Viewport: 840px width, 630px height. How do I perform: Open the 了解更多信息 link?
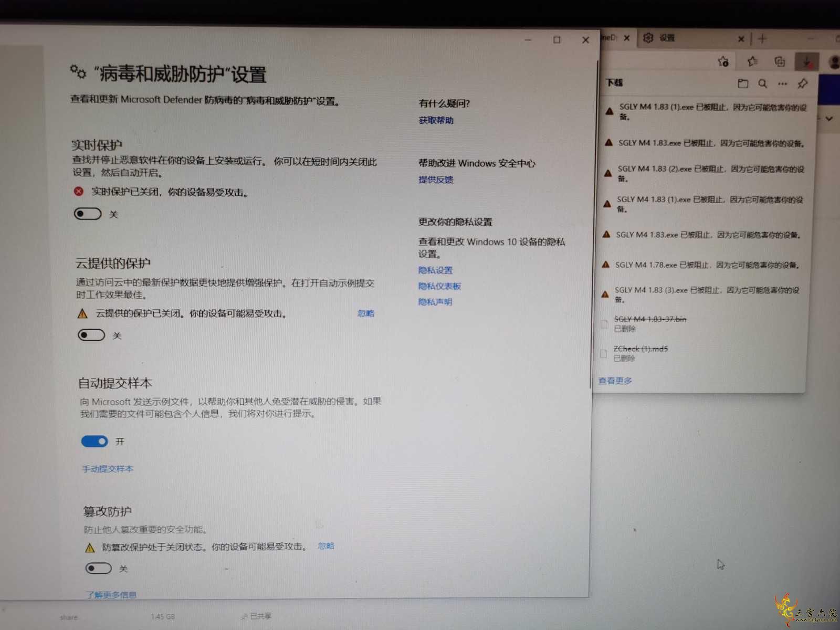111,595
